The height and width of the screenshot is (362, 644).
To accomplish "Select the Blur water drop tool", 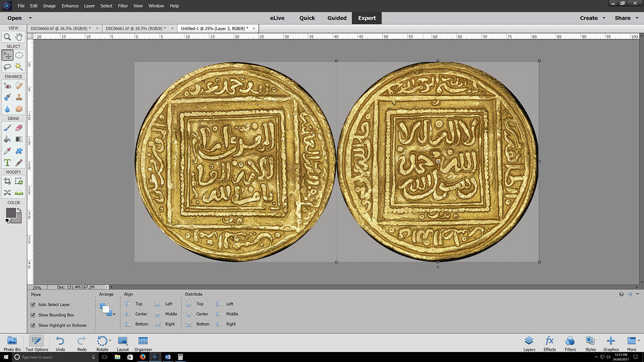I will pos(7,109).
